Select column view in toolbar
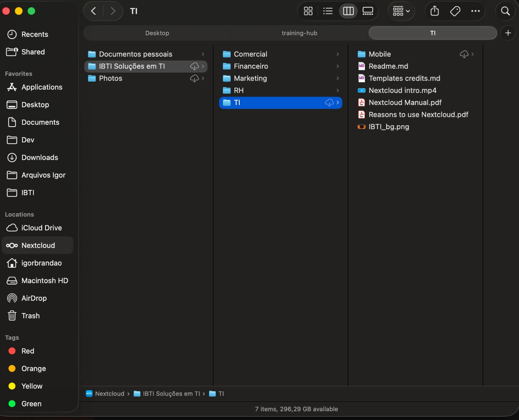 tap(348, 11)
